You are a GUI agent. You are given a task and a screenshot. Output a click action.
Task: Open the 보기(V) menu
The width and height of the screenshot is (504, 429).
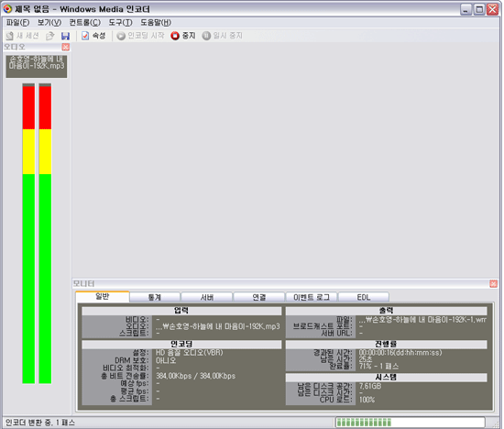coord(49,23)
